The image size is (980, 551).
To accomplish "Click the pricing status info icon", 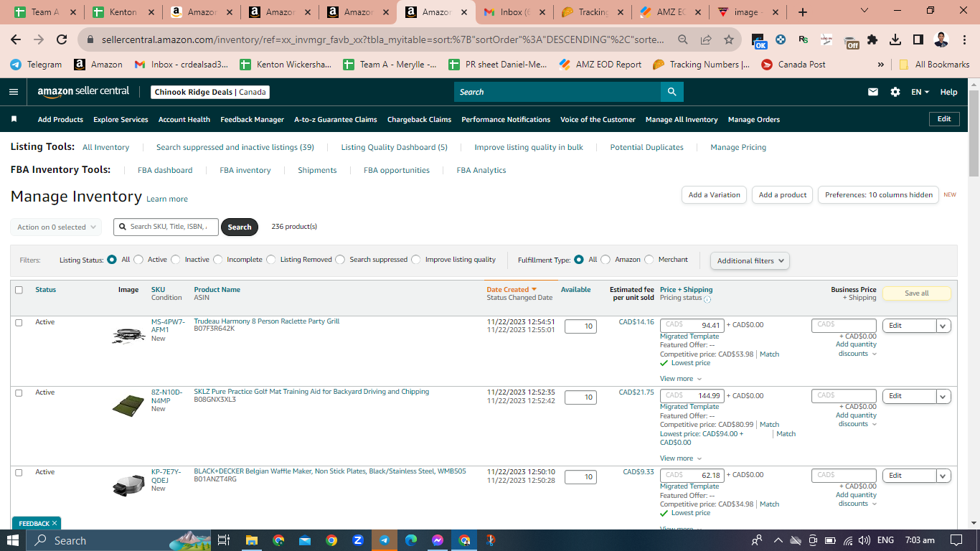I will coord(707,299).
